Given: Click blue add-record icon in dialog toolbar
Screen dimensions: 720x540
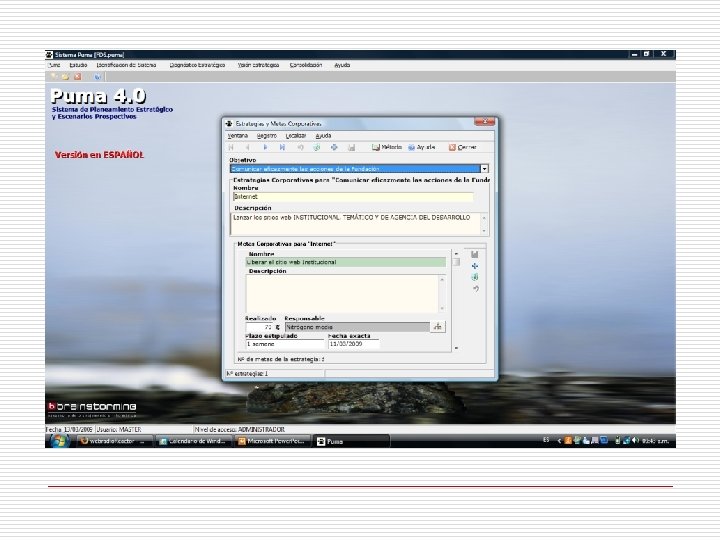Looking at the screenshot, I should pyautogui.click(x=334, y=147).
